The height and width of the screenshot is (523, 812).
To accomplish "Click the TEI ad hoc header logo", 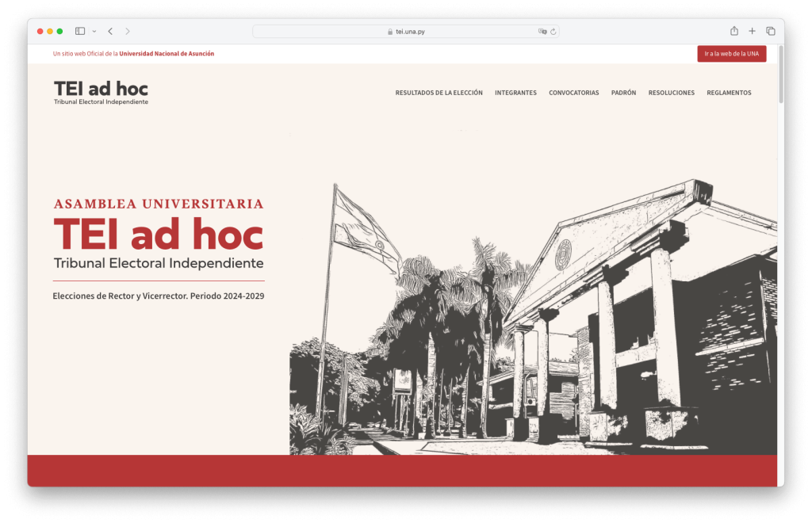I will point(101,92).
